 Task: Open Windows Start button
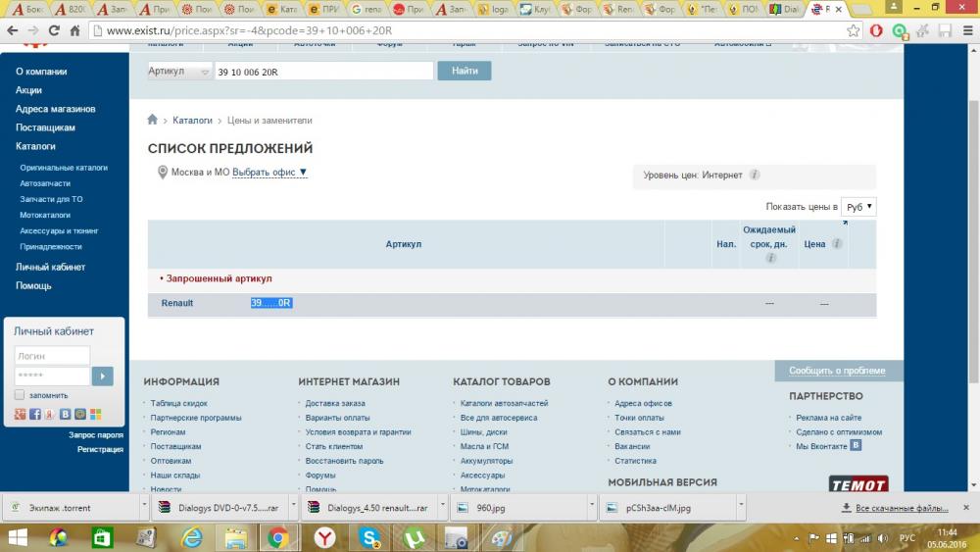[17, 537]
